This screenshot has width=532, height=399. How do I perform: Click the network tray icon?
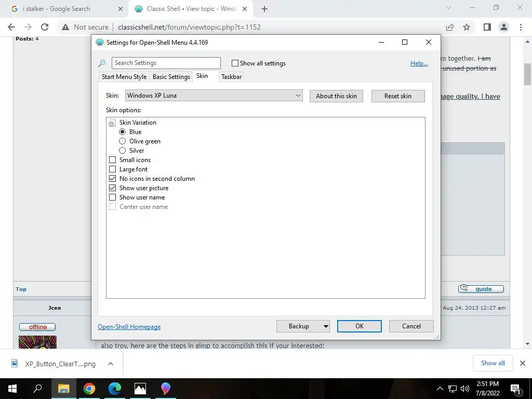(x=453, y=389)
